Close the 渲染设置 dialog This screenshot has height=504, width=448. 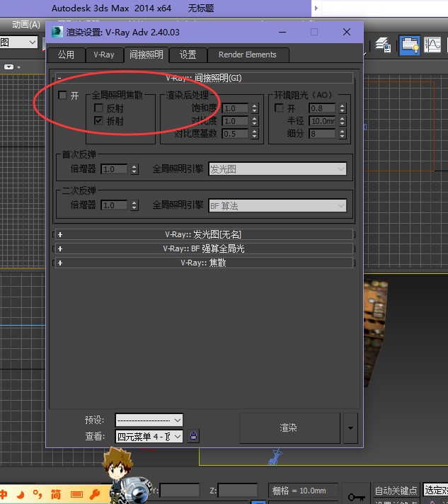347,32
